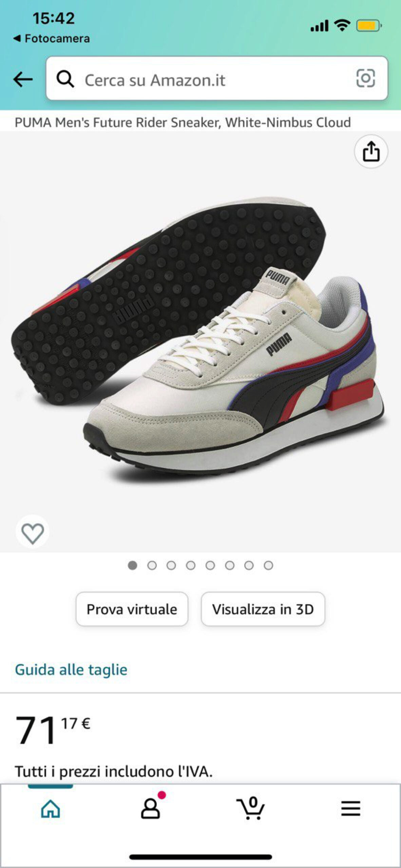This screenshot has width=401, height=868.
Task: Open camera search lens icon
Action: click(x=366, y=78)
